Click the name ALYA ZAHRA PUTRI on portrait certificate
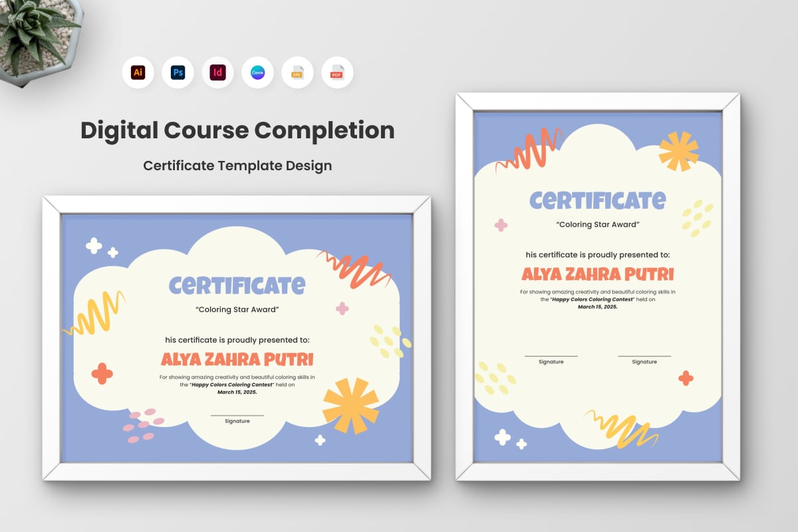 (x=597, y=274)
